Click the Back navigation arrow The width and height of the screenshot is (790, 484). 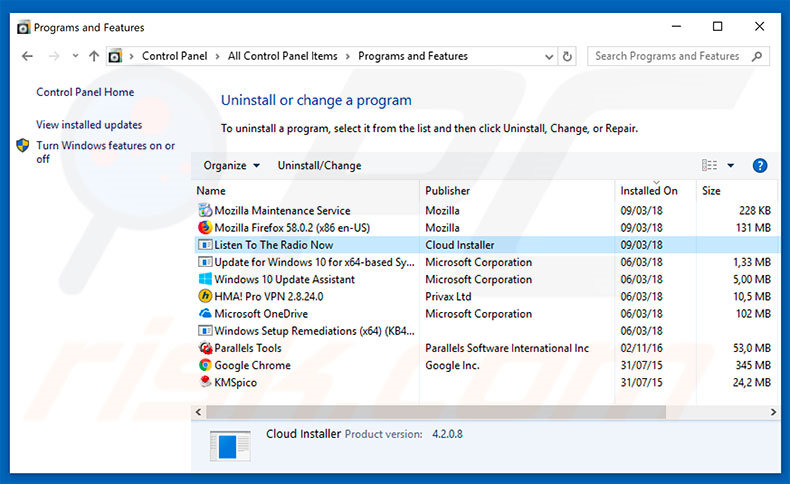point(27,56)
